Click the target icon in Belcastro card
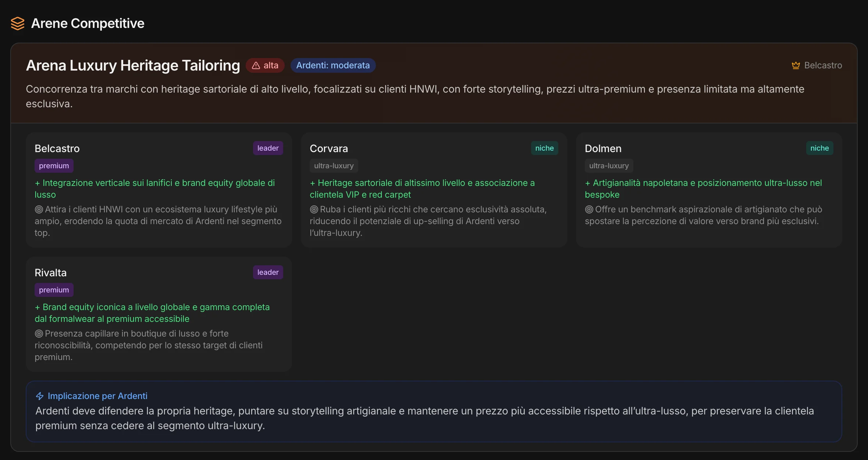The width and height of the screenshot is (868, 460). 39,209
